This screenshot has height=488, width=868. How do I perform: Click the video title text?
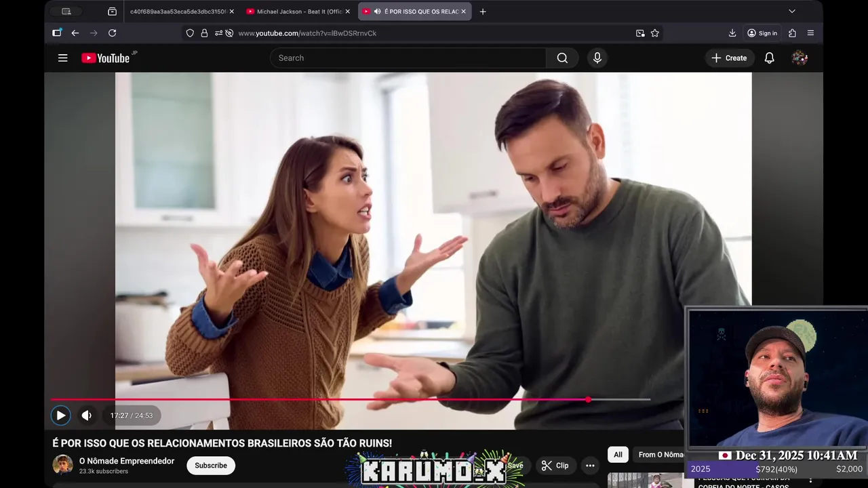(x=222, y=443)
